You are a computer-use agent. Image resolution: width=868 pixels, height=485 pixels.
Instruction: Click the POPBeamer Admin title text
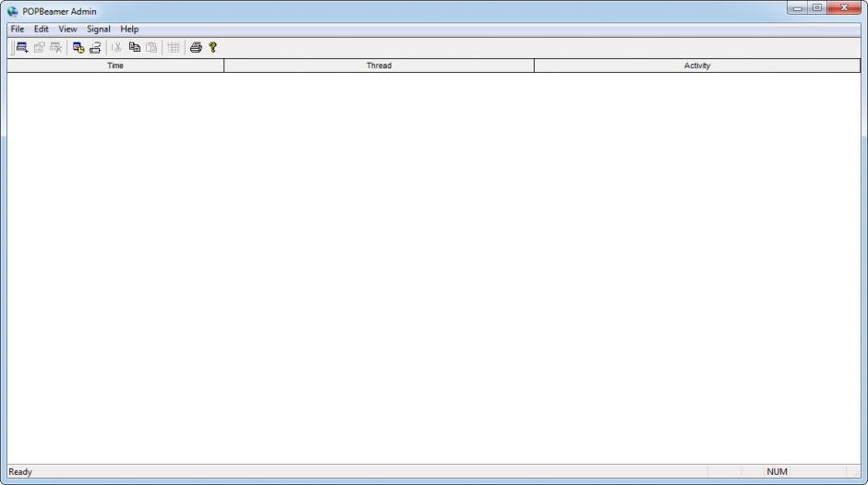[x=59, y=11]
